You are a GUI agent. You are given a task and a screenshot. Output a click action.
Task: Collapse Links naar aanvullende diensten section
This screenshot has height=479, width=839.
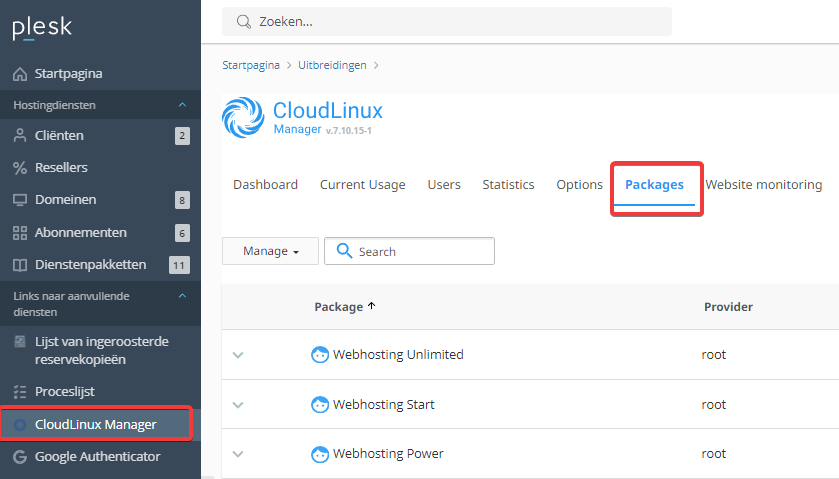182,296
